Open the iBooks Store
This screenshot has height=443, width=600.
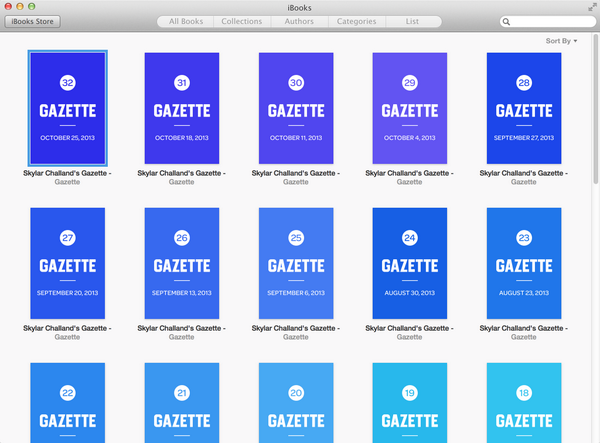tap(33, 21)
